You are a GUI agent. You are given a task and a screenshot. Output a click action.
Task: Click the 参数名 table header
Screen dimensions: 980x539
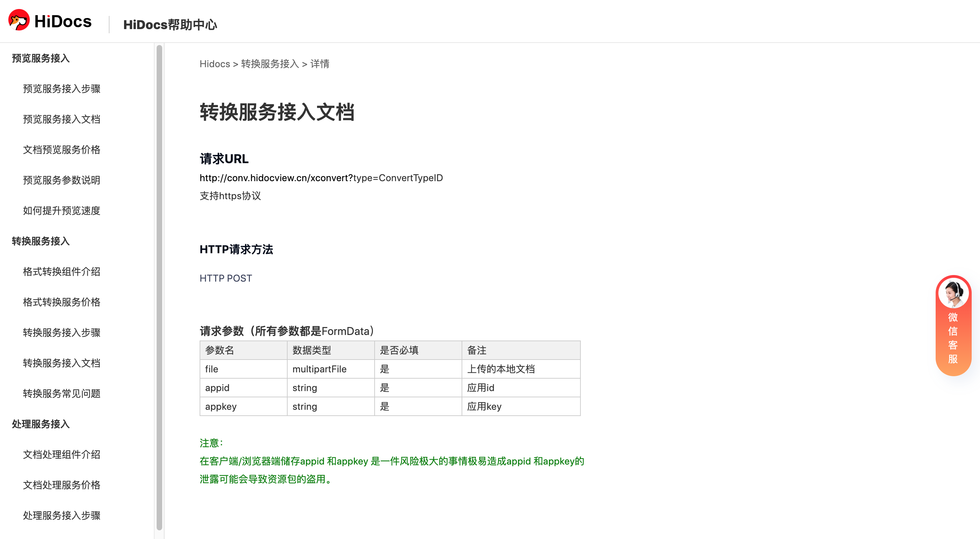tap(244, 350)
